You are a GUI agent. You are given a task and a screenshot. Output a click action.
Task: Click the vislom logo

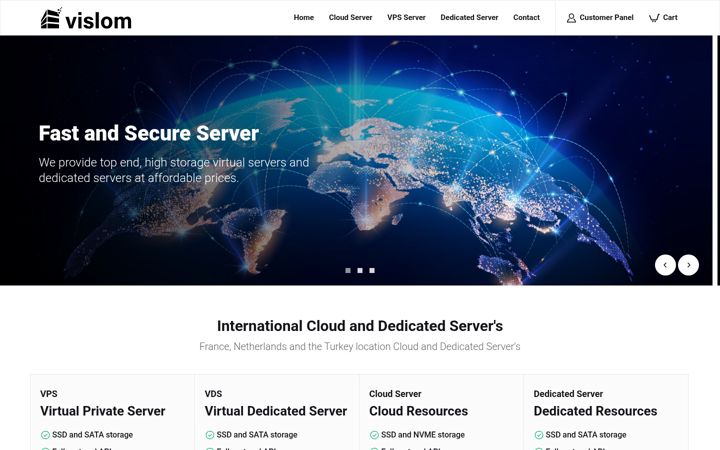[x=86, y=19]
